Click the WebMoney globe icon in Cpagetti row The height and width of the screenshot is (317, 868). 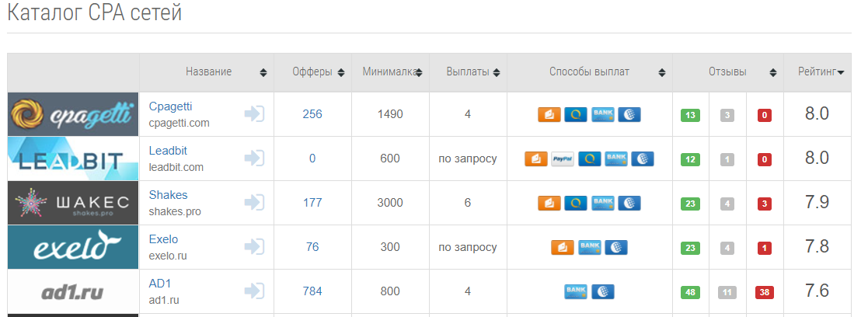(629, 114)
